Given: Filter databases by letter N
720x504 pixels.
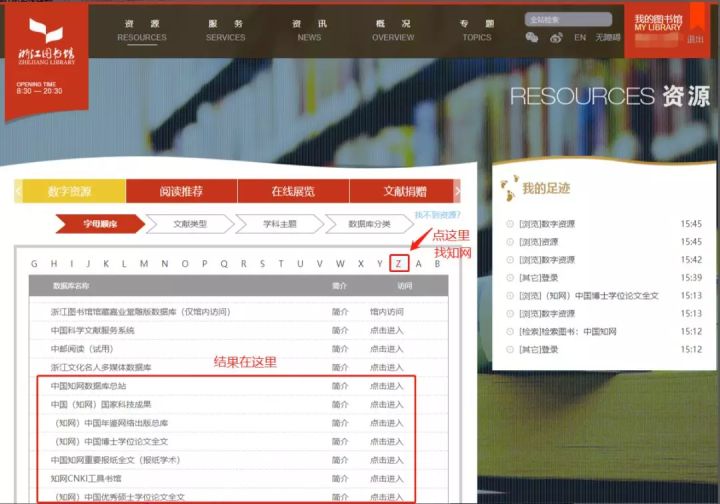Looking at the screenshot, I should pyautogui.click(x=164, y=264).
